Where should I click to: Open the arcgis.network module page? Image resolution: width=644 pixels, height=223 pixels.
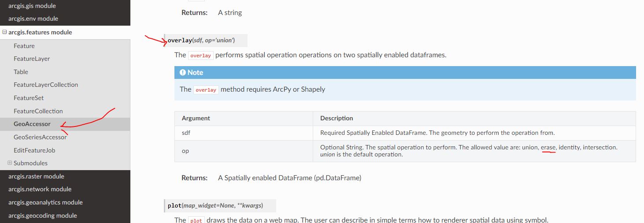40,189
